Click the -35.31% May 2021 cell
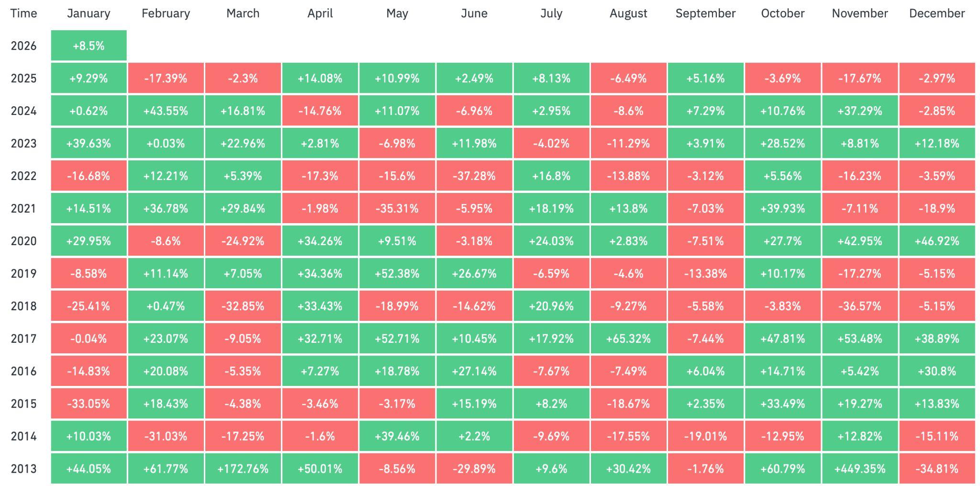The width and height of the screenshot is (980, 486). coord(397,209)
